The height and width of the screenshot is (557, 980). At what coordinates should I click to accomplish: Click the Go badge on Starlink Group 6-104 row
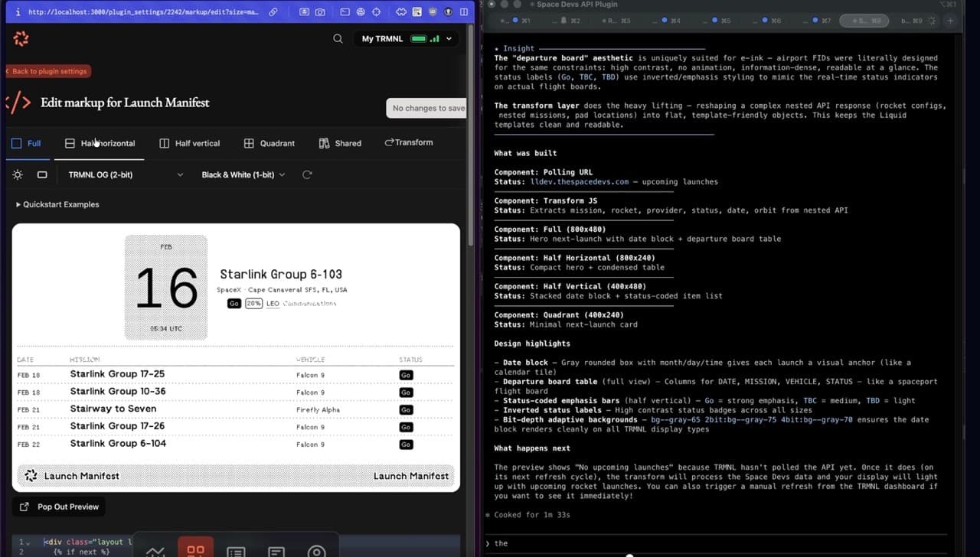406,445
